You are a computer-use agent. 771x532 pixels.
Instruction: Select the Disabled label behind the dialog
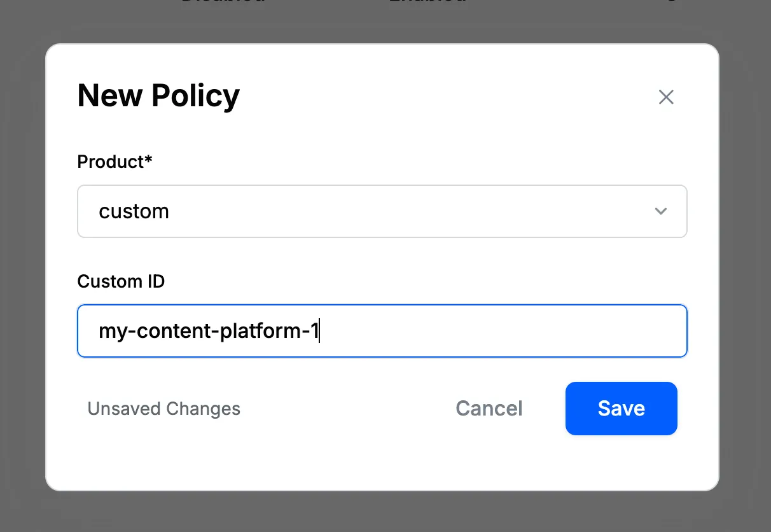pyautogui.click(x=222, y=3)
